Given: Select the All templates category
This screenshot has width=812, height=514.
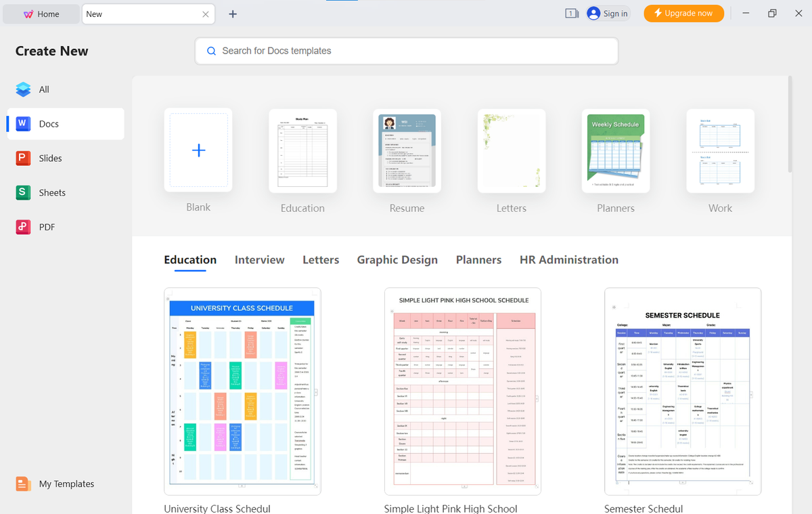Looking at the screenshot, I should click(43, 89).
